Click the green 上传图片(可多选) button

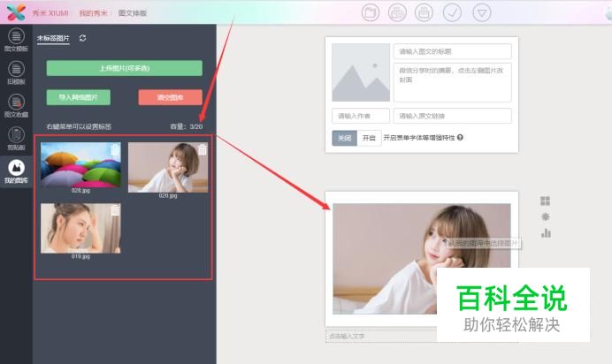(124, 68)
